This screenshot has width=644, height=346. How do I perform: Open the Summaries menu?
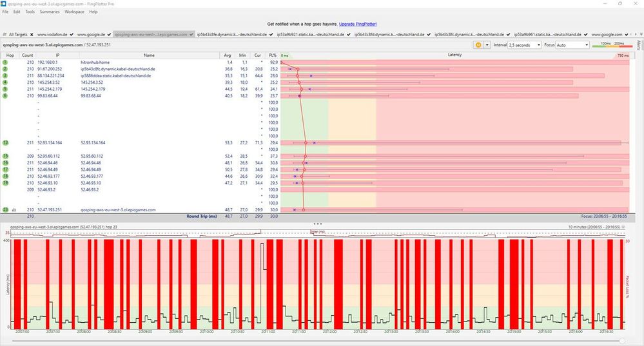(50, 12)
